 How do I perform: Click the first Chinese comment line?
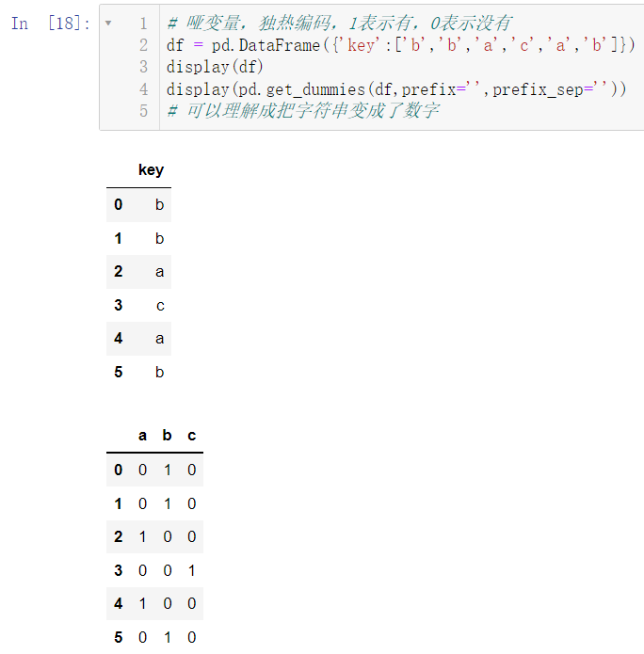(x=339, y=24)
